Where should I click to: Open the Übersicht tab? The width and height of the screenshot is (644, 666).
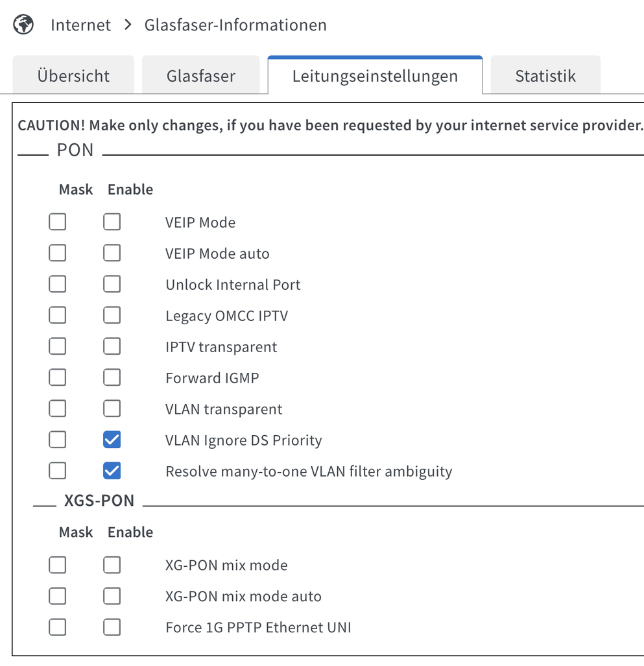coord(73,76)
